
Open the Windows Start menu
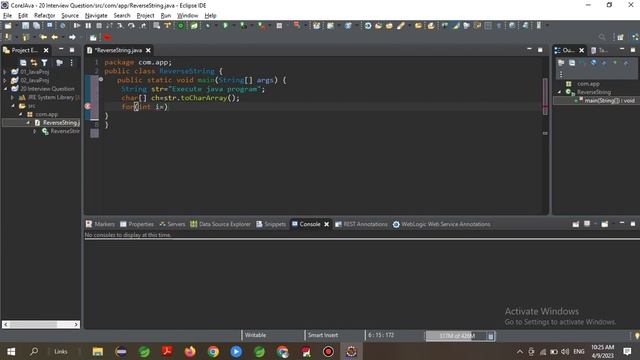coord(11,351)
